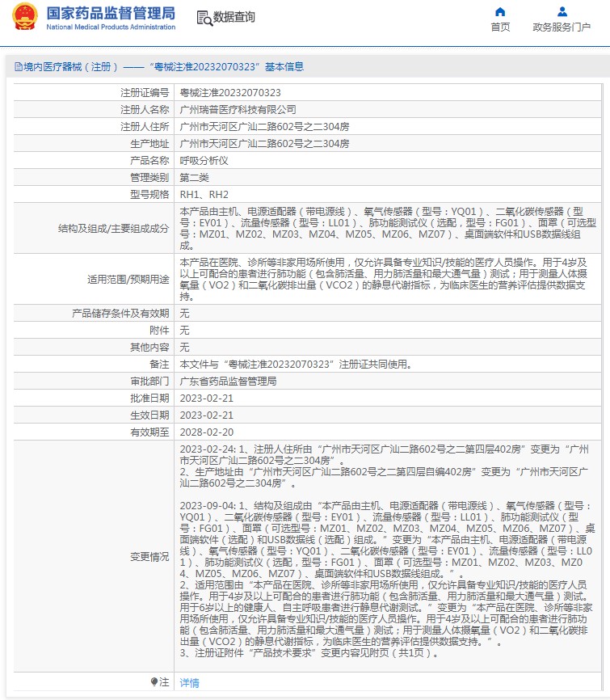This screenshot has height=700, width=610.
Task: Open the 详情 details link
Action: point(189,683)
